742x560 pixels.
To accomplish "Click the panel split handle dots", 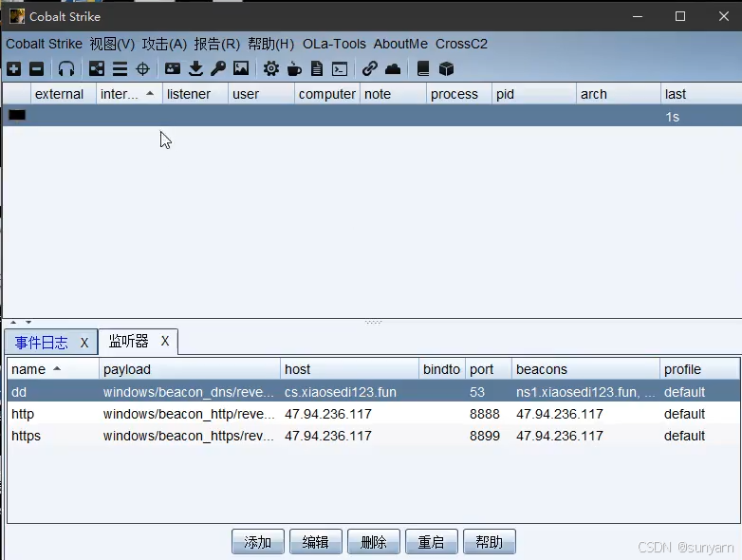I will point(373,322).
